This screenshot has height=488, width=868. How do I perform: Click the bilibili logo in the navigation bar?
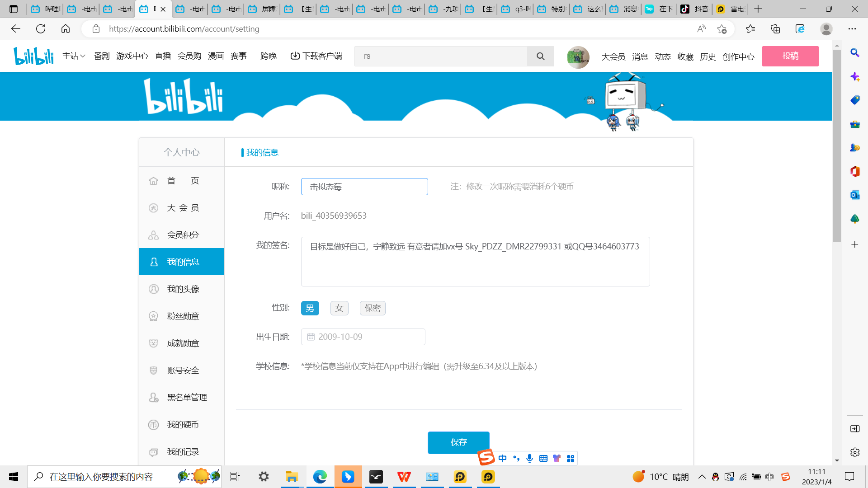34,56
